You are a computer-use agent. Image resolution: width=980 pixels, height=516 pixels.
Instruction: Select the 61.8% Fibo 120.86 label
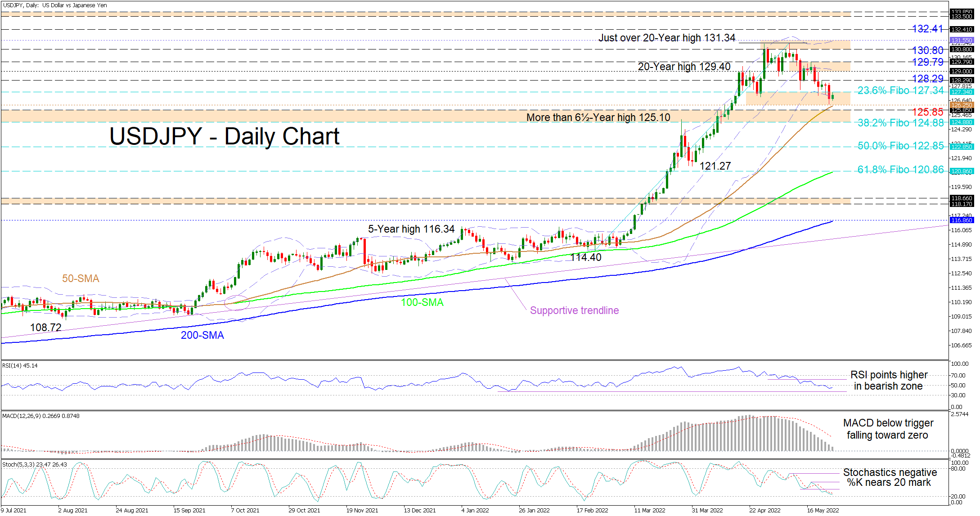(x=900, y=170)
